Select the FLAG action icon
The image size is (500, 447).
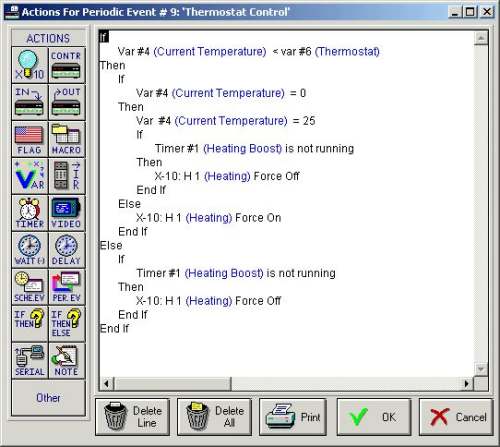[30, 139]
